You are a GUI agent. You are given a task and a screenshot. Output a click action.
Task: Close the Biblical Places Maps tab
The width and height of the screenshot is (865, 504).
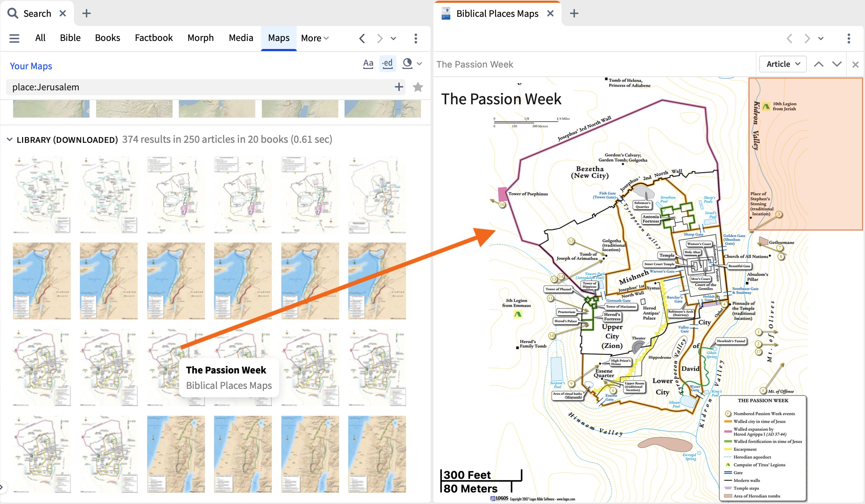(x=550, y=13)
